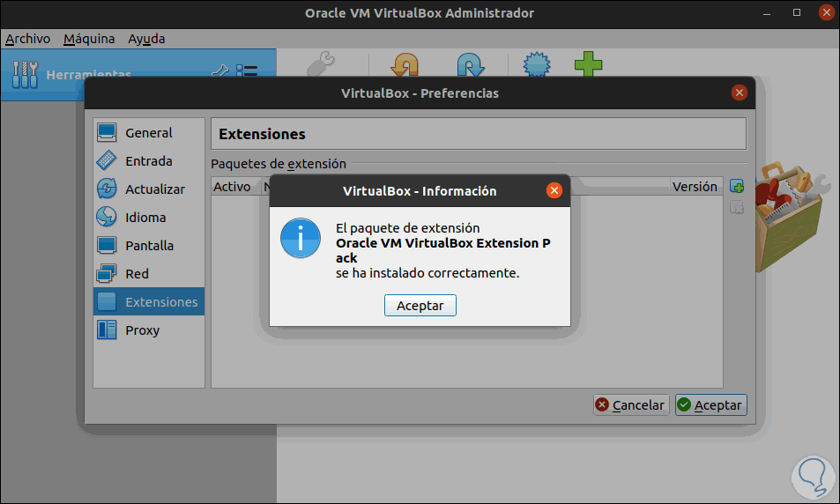Viewport: 840px width, 504px height.
Task: Select the Extensiones preferences section
Action: [149, 301]
